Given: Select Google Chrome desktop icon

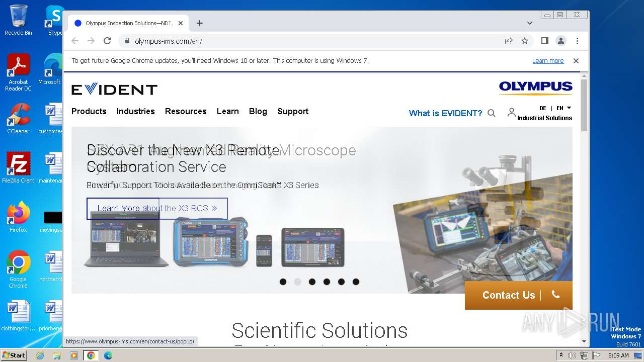Looking at the screenshot, I should coord(18,269).
